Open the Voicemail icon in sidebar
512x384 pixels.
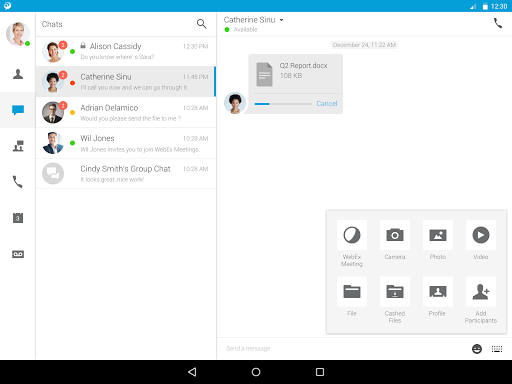(18, 254)
